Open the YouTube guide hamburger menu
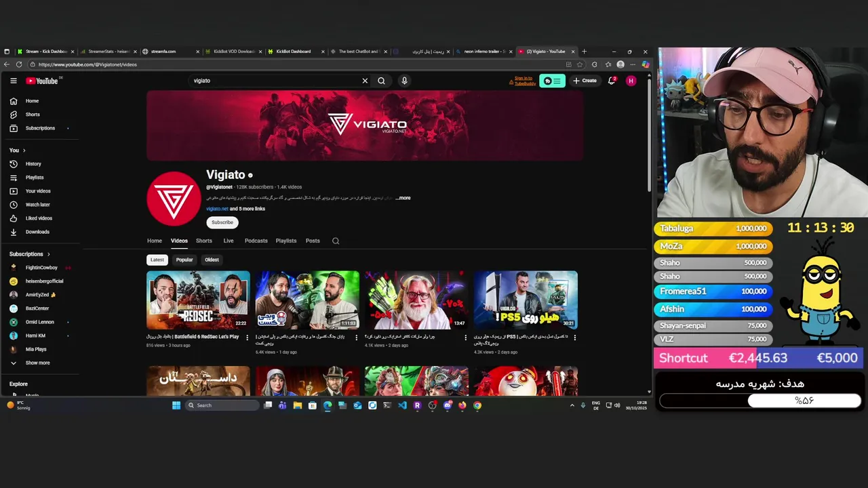The image size is (868, 488). pos(13,81)
